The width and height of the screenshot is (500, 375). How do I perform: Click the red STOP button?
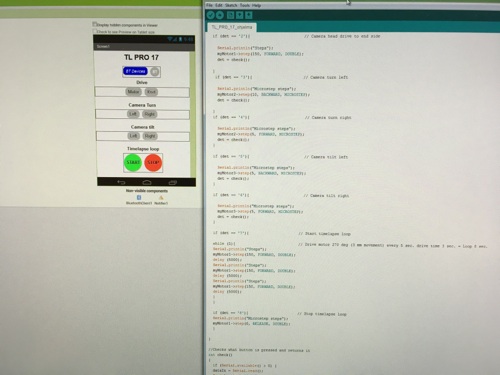pyautogui.click(x=153, y=162)
